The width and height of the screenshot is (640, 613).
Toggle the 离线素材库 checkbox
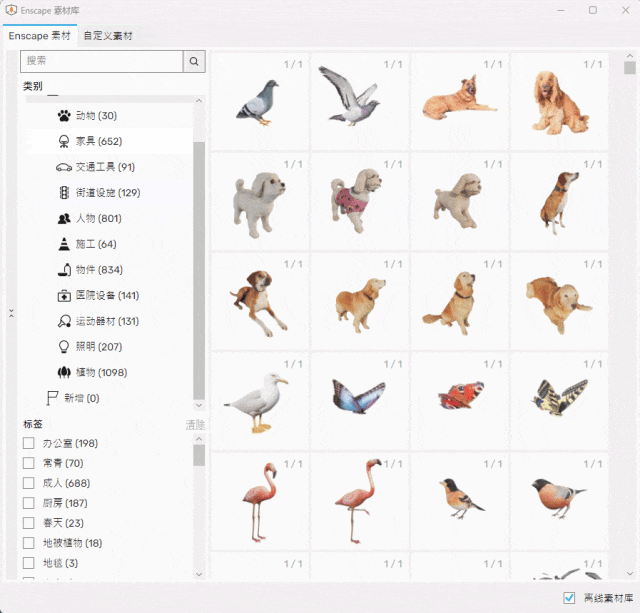[x=569, y=598]
